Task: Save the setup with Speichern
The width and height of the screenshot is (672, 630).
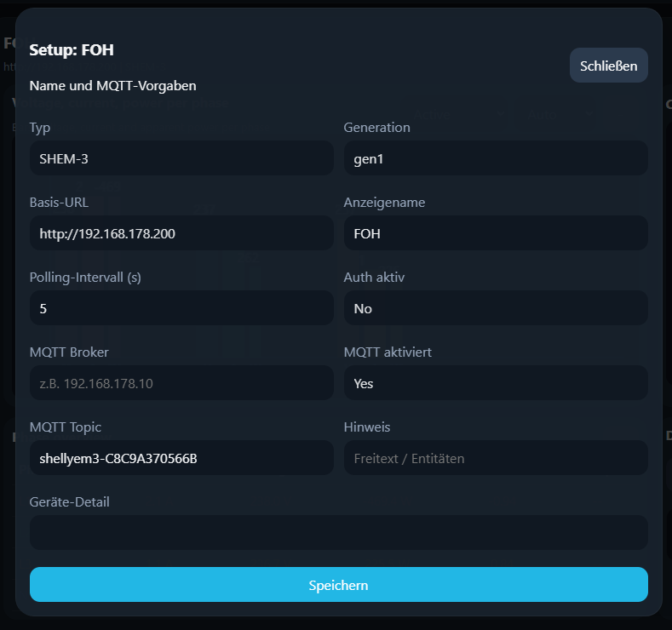Action: click(x=338, y=585)
